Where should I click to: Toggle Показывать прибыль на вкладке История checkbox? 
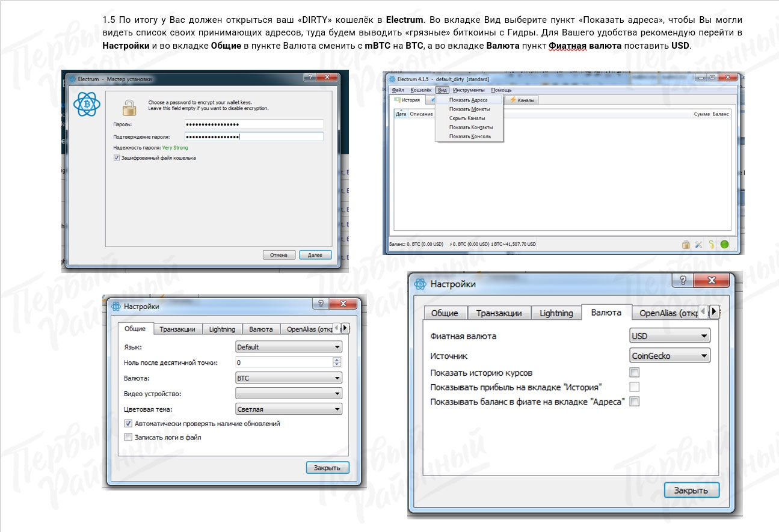634,387
